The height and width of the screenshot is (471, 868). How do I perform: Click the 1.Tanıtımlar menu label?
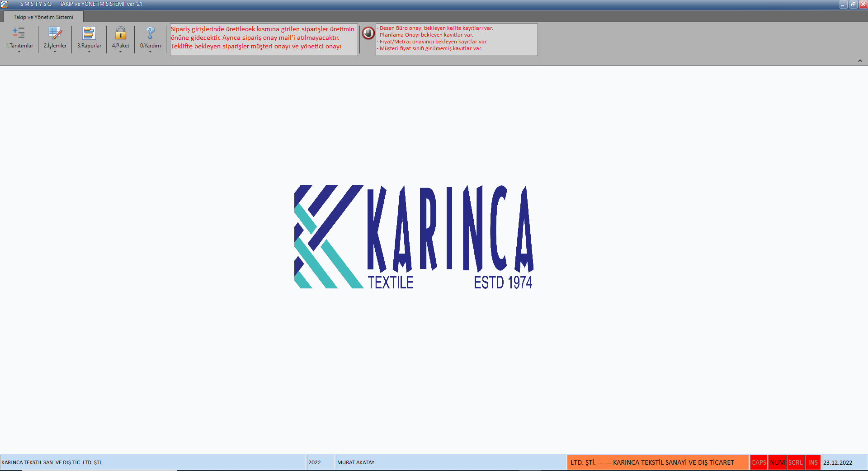[x=19, y=46]
